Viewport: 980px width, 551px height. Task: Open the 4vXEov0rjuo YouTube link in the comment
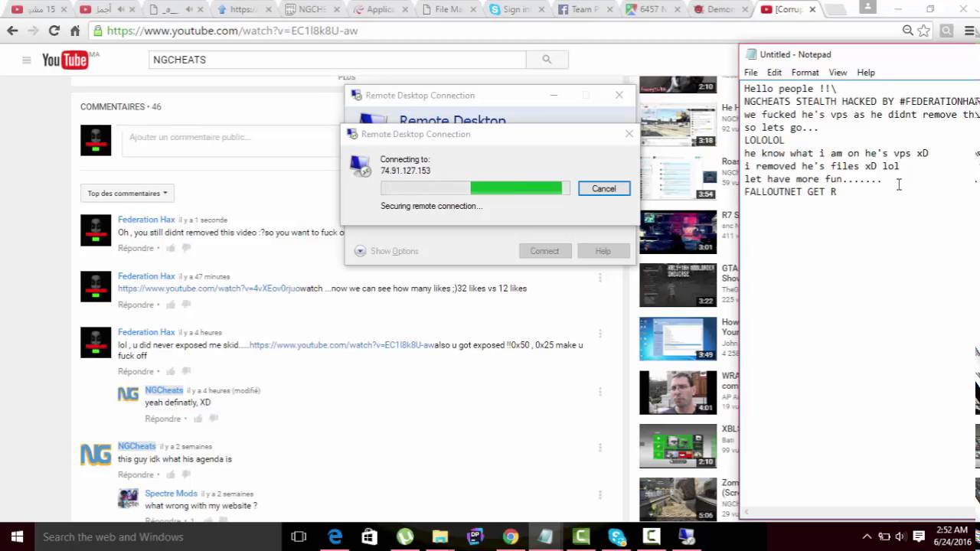pyautogui.click(x=208, y=289)
